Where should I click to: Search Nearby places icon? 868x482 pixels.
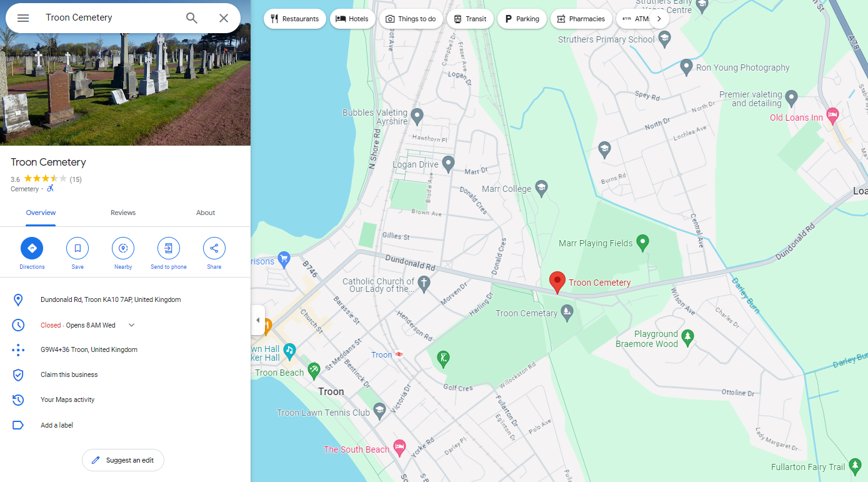[x=123, y=248]
